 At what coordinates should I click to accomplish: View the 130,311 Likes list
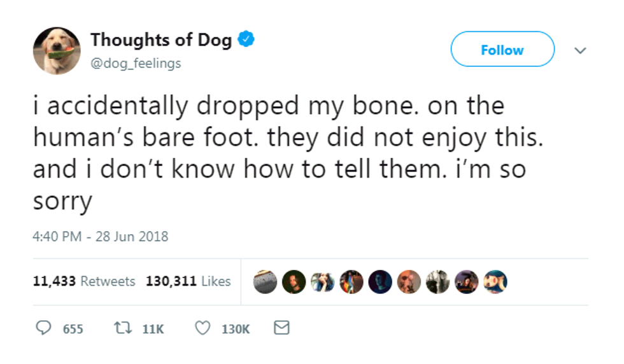click(188, 281)
